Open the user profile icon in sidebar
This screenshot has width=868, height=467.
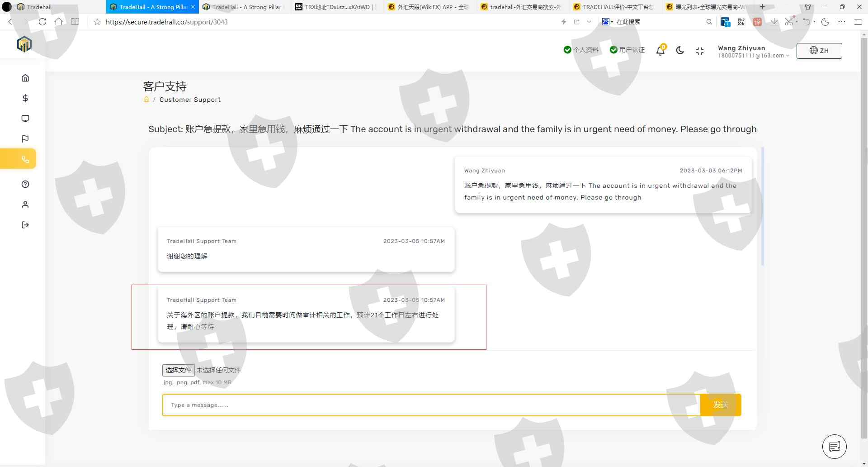(25, 205)
